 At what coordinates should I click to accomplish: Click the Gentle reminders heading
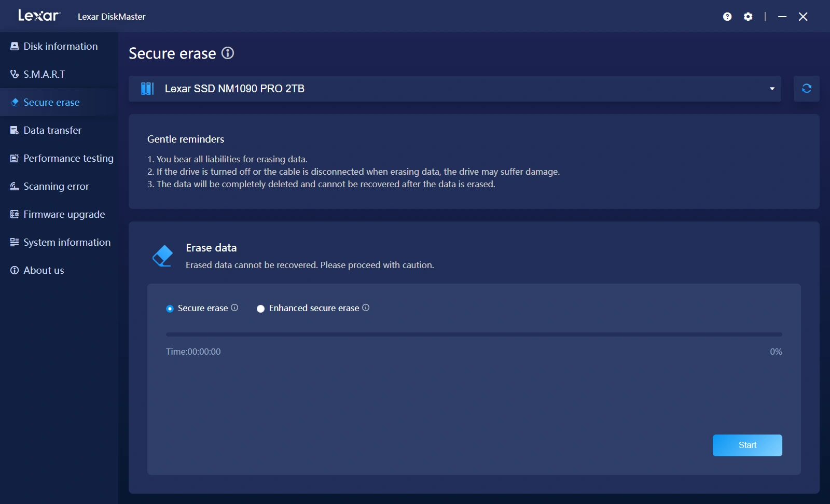(x=186, y=139)
